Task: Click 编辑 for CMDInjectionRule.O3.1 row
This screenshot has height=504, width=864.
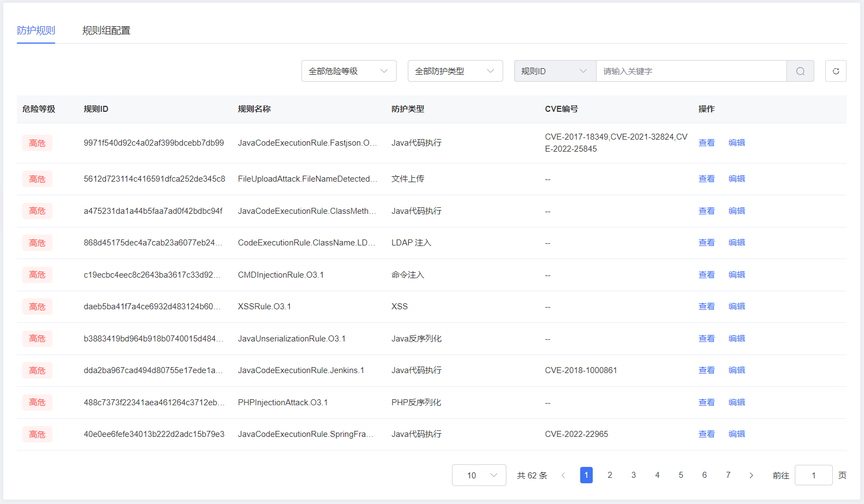Action: pos(737,275)
